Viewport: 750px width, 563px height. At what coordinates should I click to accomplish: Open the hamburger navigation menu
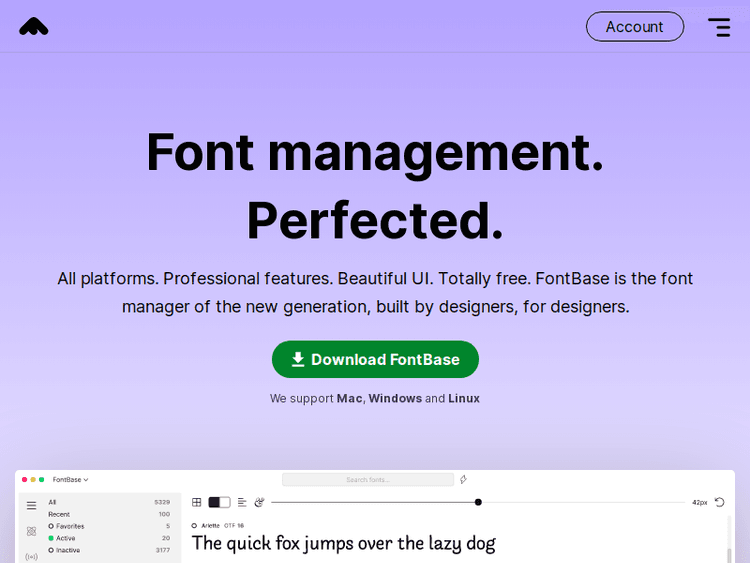point(719,27)
